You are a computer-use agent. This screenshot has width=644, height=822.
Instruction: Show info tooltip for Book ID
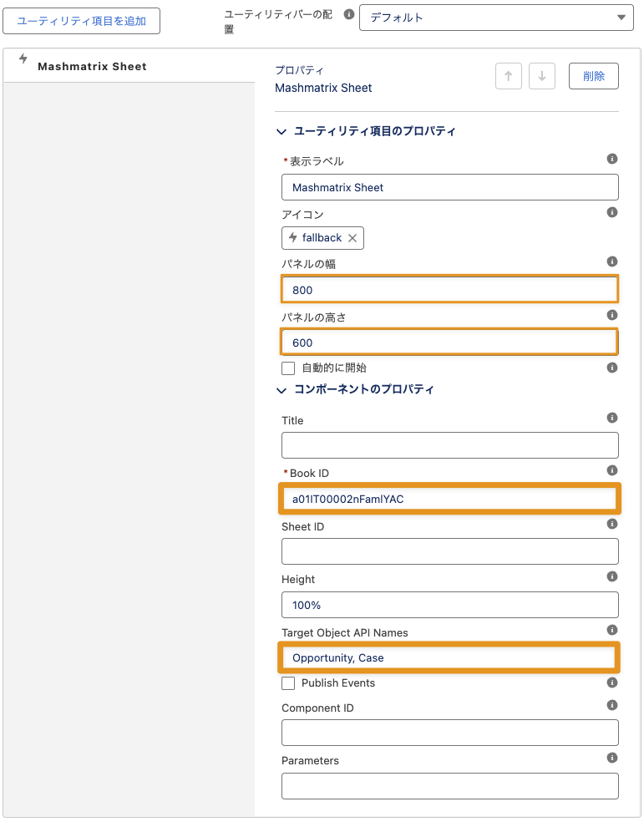pos(611,470)
